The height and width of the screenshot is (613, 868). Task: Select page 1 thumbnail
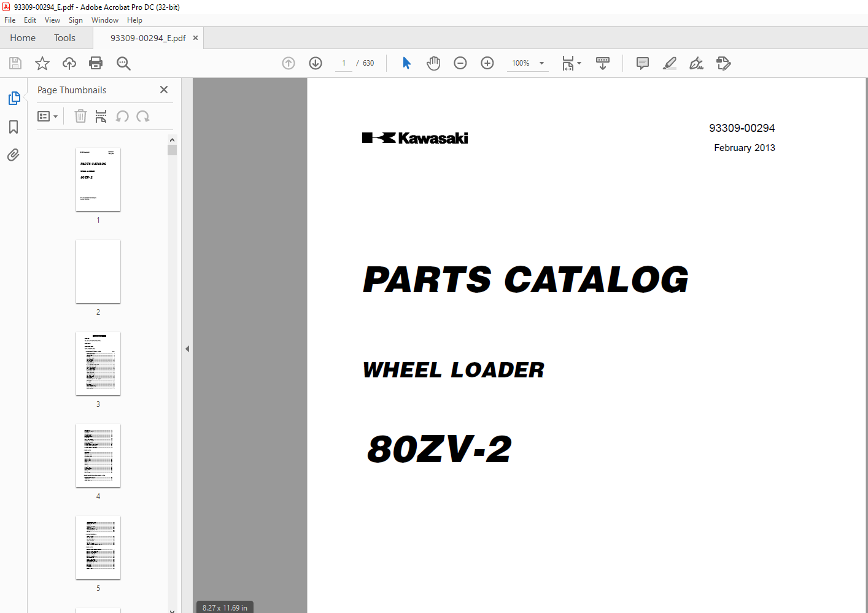pos(98,180)
